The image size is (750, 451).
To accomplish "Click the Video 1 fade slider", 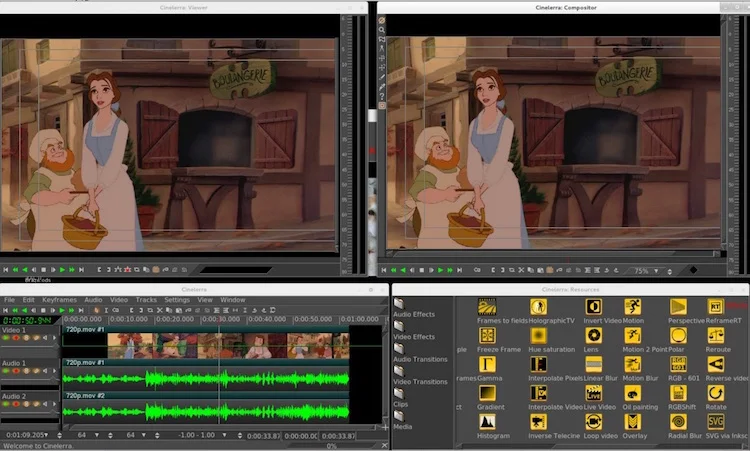I will (x=30, y=347).
